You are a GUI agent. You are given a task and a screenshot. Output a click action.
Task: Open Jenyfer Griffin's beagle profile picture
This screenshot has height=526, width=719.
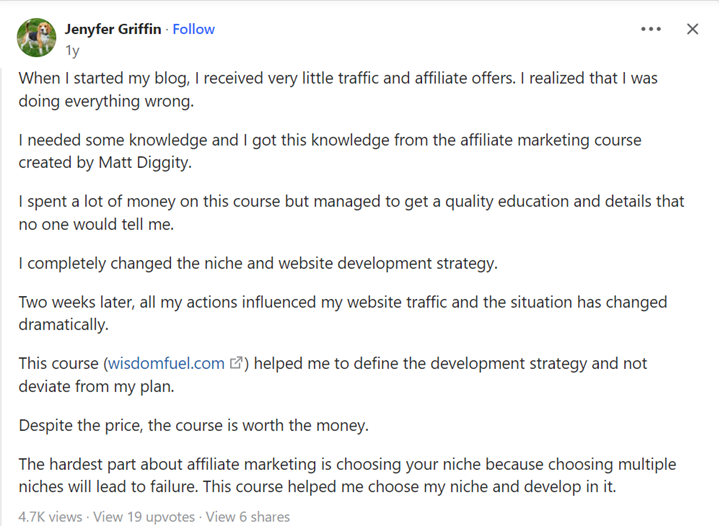click(x=37, y=38)
